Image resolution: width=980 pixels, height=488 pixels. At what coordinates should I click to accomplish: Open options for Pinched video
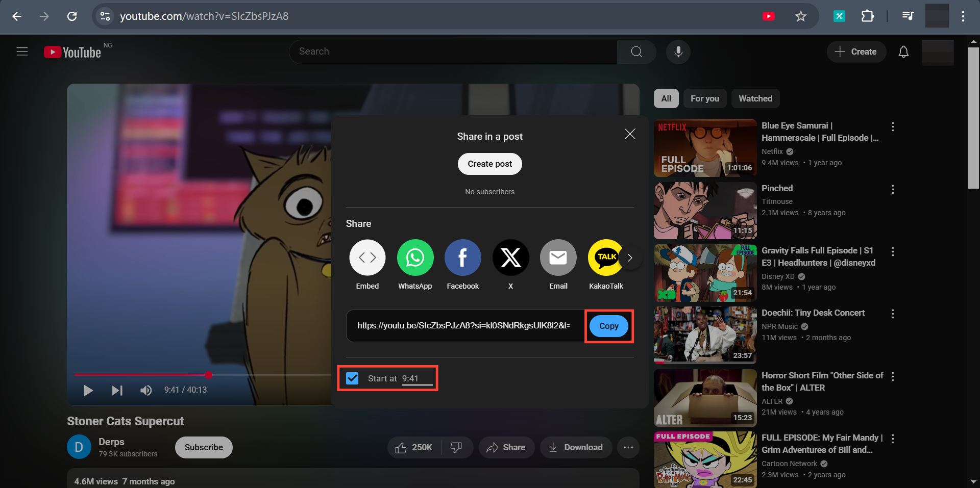tap(893, 189)
